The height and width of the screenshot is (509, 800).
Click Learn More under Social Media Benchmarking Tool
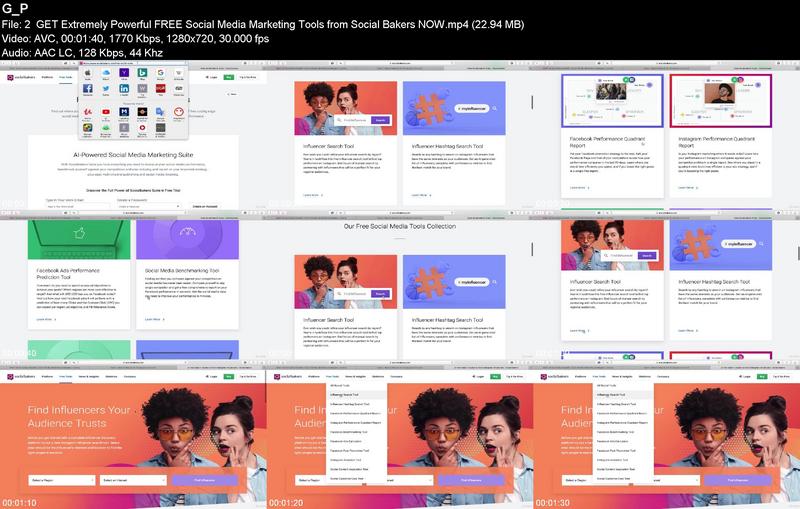[155, 319]
